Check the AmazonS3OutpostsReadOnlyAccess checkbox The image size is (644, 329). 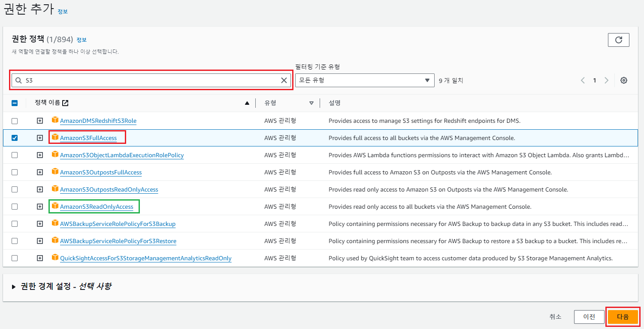15,189
